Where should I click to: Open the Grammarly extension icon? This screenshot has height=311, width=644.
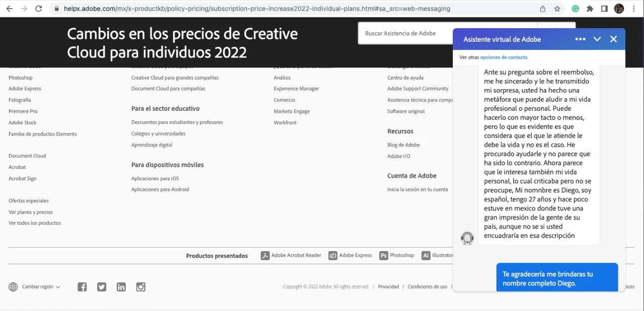click(x=576, y=9)
